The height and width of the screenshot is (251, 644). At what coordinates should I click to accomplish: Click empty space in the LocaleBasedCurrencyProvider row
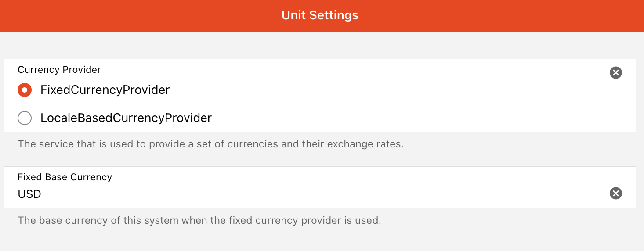[x=395, y=118]
